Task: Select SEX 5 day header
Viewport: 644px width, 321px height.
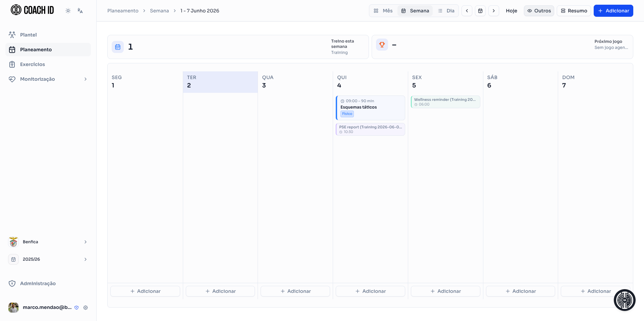Action: pyautogui.click(x=445, y=82)
